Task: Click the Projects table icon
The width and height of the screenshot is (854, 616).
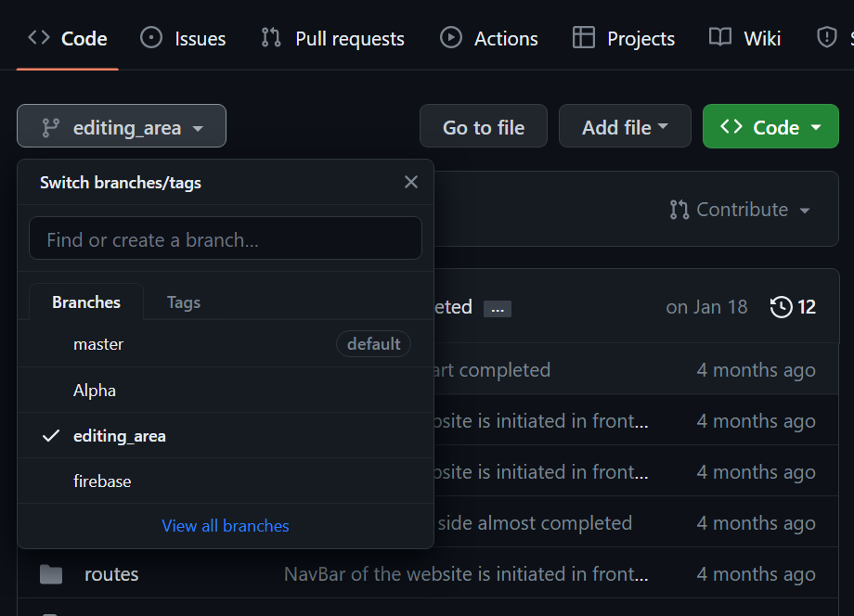Action: (x=584, y=38)
